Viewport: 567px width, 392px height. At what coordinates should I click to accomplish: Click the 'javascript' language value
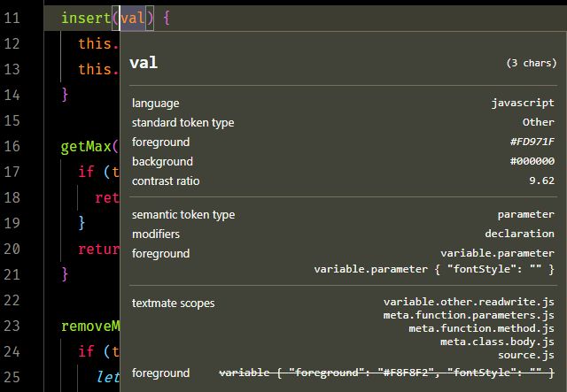coord(523,103)
